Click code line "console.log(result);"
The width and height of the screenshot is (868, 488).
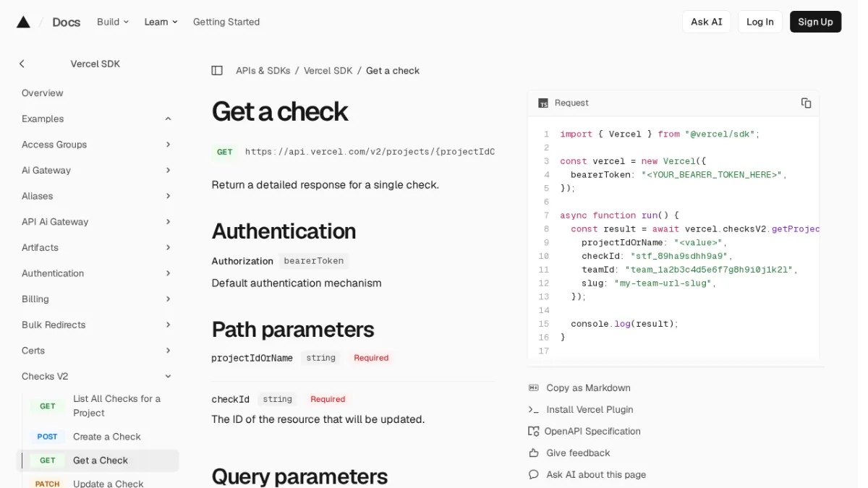tap(624, 324)
